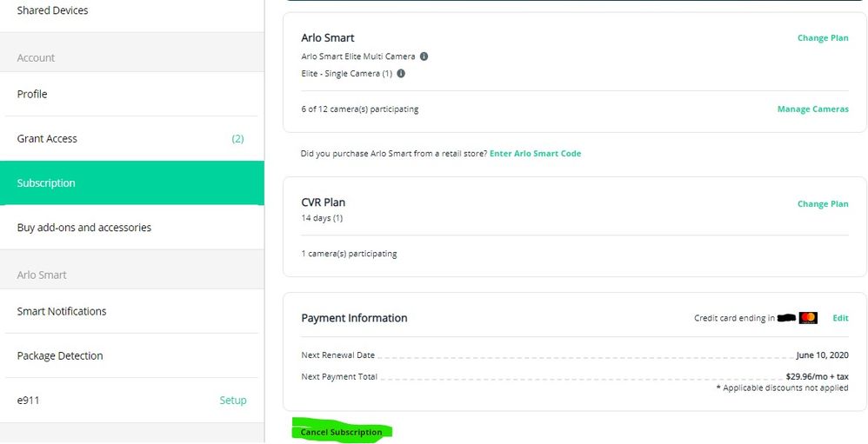Edit payment credit card information

(x=840, y=318)
